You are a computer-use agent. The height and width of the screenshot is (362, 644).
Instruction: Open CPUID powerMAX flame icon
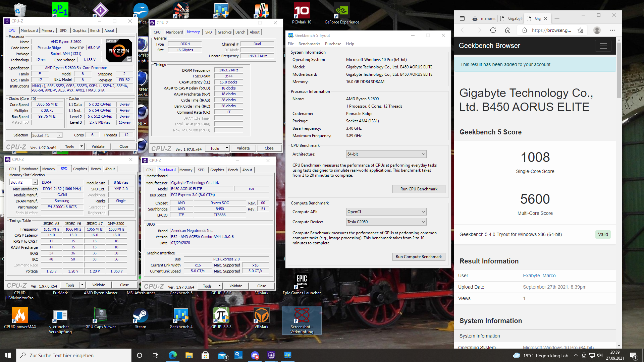pyautogui.click(x=20, y=318)
